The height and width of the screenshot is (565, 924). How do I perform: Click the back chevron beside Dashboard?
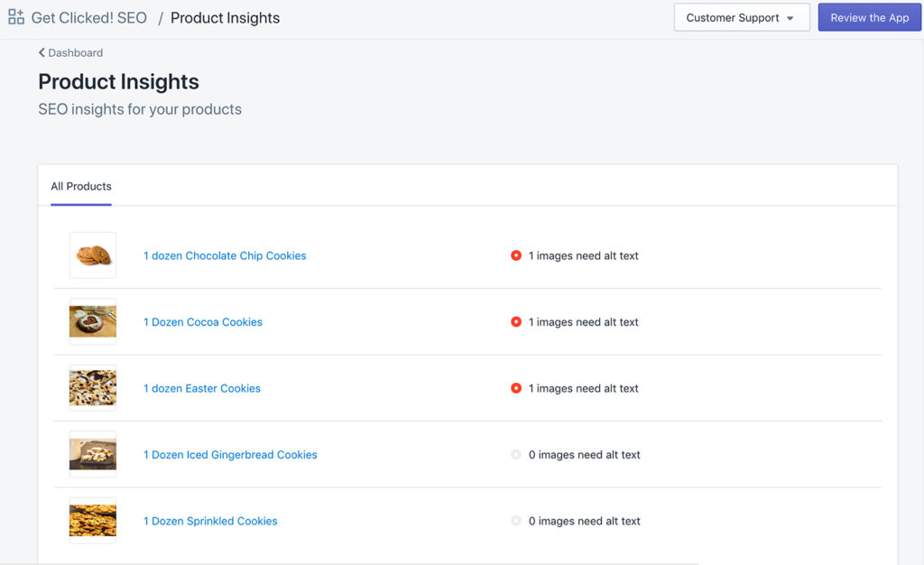42,53
